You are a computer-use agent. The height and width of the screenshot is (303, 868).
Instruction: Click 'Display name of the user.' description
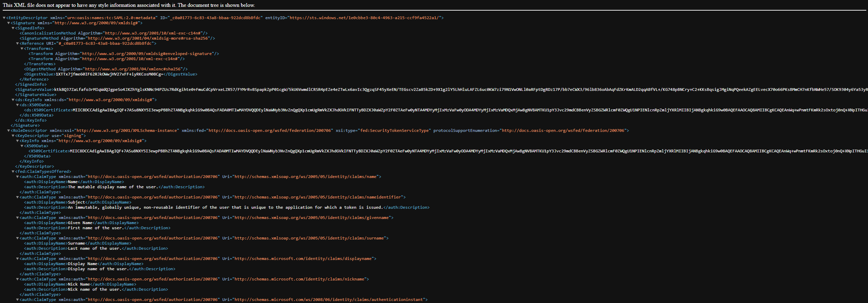(98, 269)
